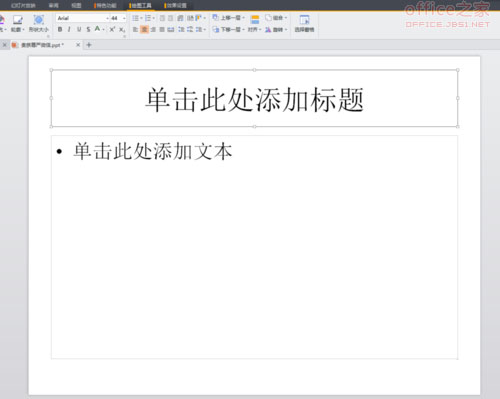Viewport: 500px width, 399px height.
Task: Click the .ppt file icon on document tab
Action: 15,45
